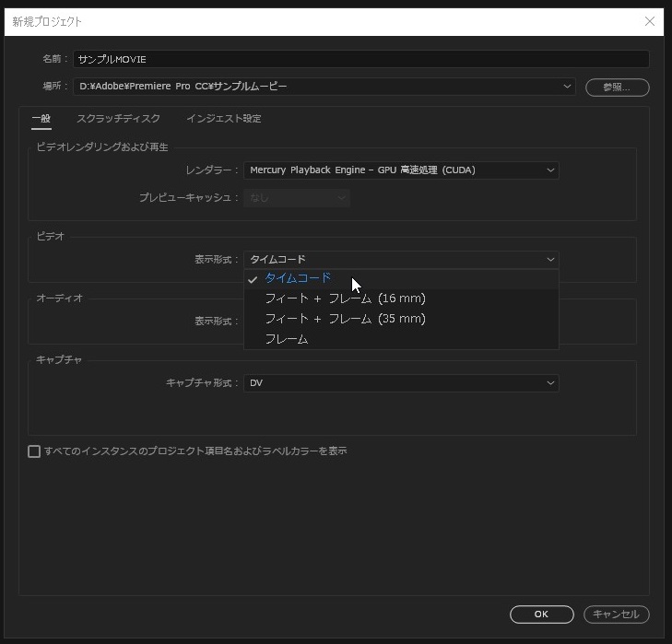Expand the レンダラー dropdown
This screenshot has height=644, width=672.
click(401, 170)
